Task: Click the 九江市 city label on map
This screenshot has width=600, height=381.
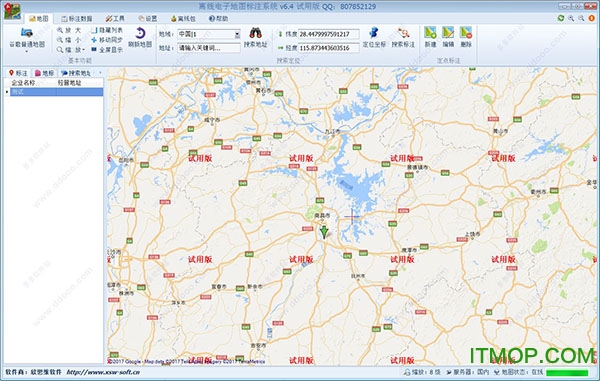Action: [332, 131]
